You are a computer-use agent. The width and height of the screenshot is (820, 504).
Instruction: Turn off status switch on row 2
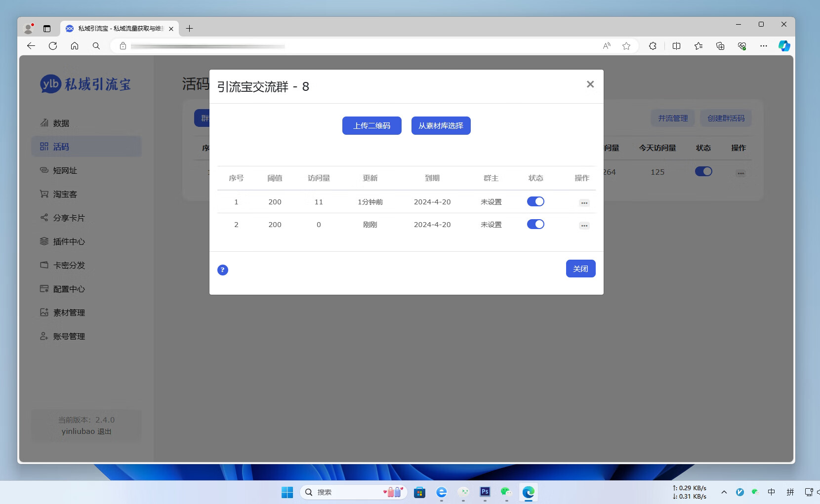(x=536, y=224)
